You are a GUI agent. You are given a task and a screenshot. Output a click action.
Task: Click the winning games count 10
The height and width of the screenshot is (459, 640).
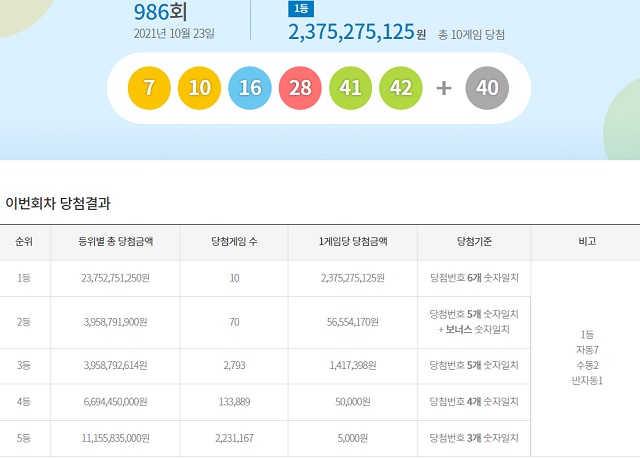[234, 278]
